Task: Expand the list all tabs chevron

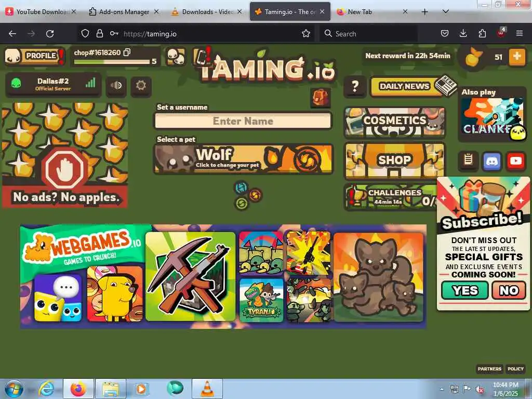Action: coord(445,12)
